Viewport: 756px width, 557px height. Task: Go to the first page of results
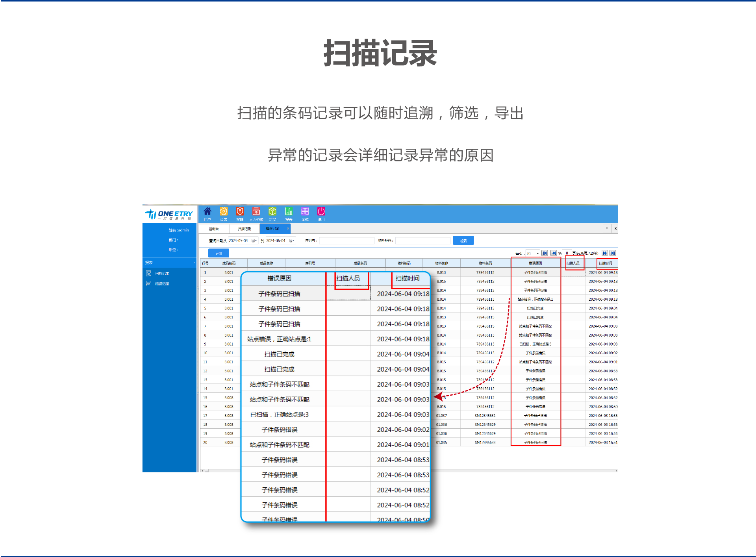point(545,253)
